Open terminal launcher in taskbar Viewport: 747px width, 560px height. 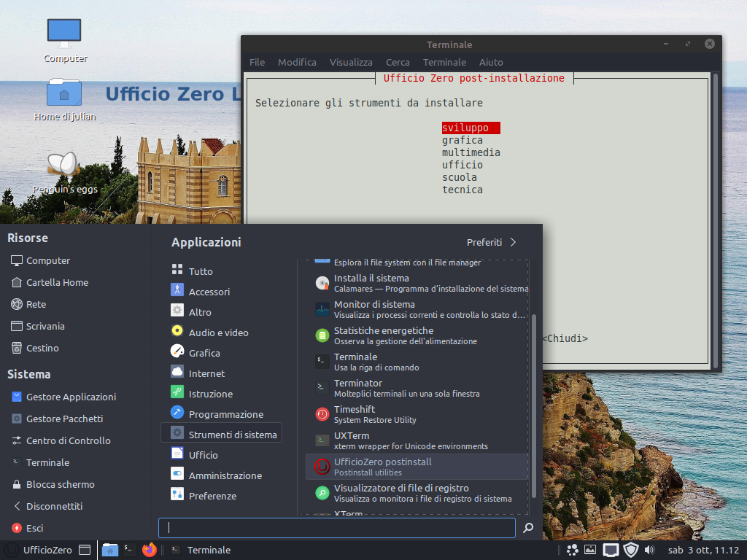click(128, 550)
